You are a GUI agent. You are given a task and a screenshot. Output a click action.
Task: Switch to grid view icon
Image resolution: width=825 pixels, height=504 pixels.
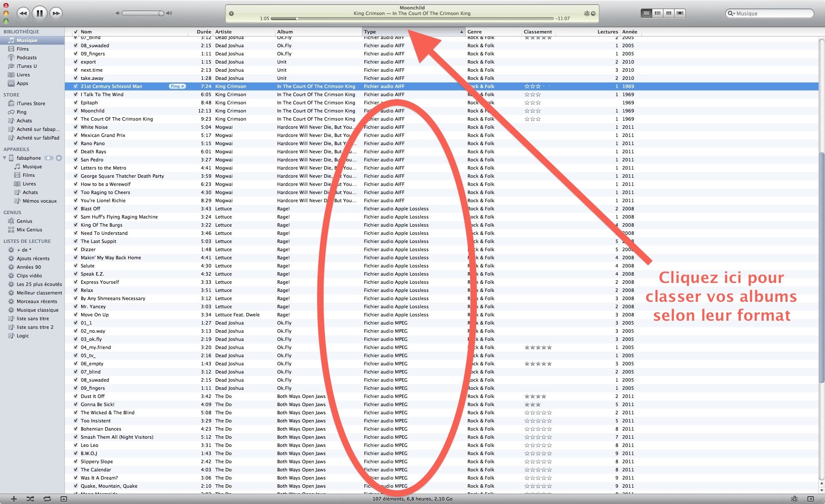(x=669, y=13)
